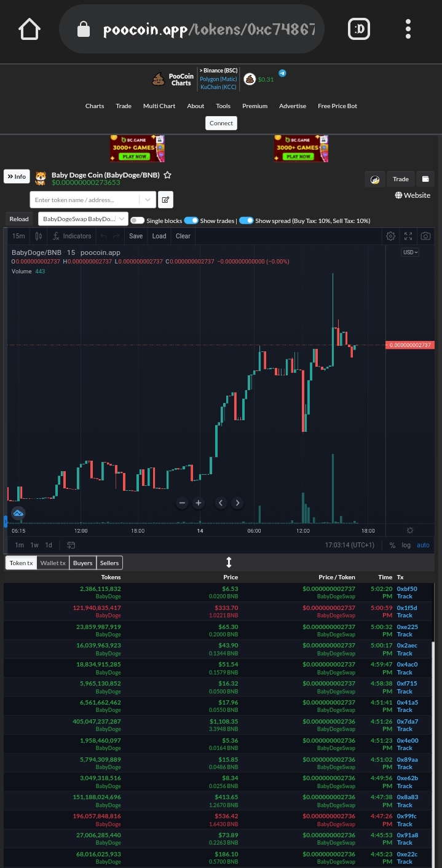Change the 15m chart interval
Image resolution: width=442 pixels, height=868 pixels.
pos(18,236)
